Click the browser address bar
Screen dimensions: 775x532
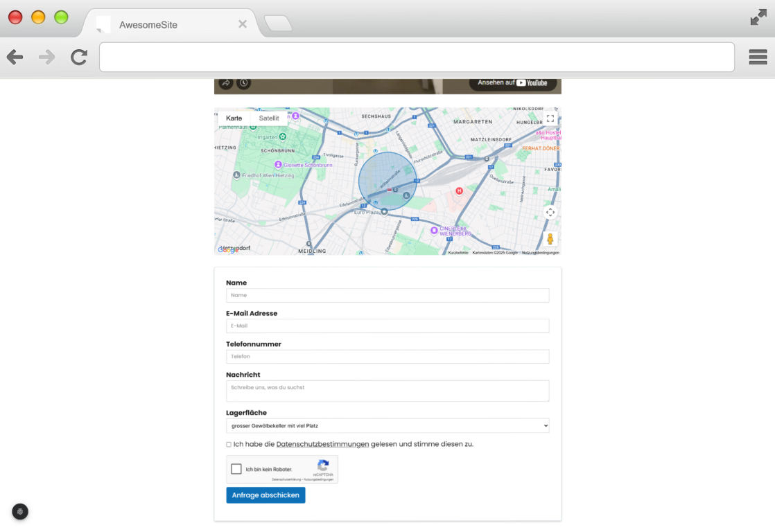417,57
